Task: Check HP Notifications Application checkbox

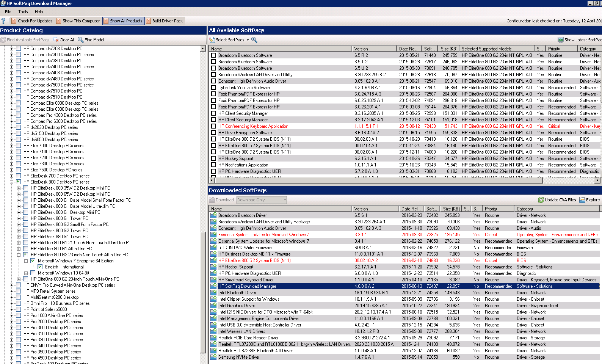Action: tap(214, 165)
